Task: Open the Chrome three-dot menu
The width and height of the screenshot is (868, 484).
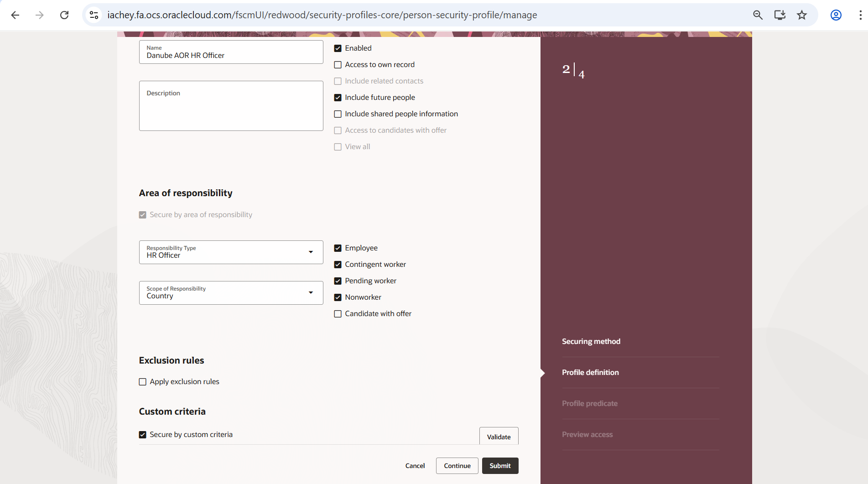Action: (860, 15)
